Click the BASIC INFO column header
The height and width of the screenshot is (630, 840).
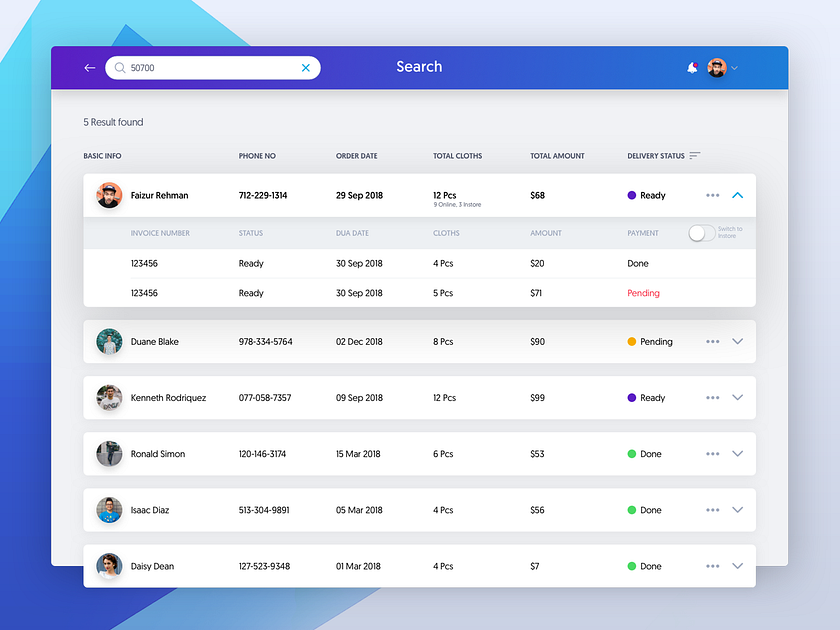tap(102, 156)
